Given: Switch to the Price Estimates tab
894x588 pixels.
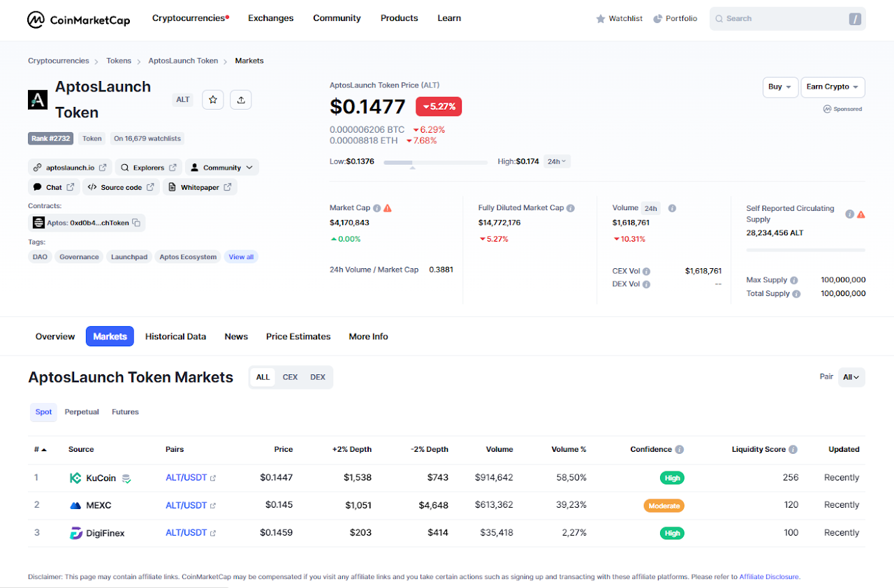Looking at the screenshot, I should 298,337.
